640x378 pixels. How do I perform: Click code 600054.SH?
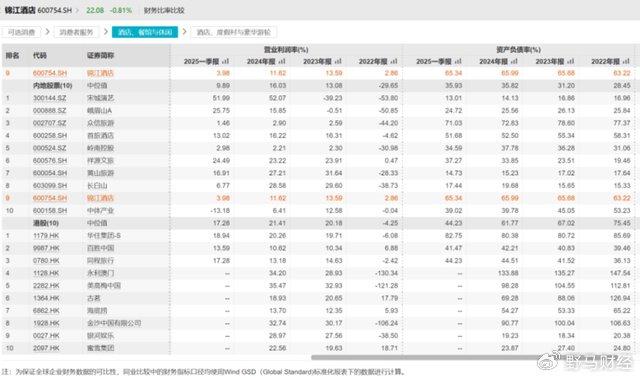(50, 173)
